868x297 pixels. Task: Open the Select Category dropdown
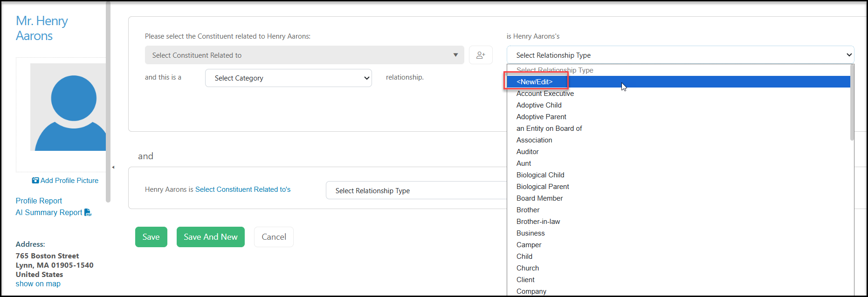289,78
